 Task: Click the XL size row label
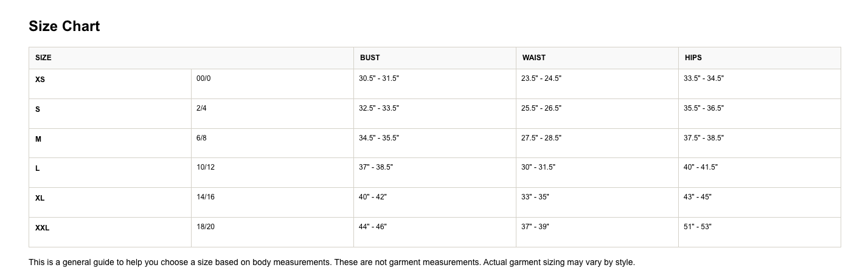click(x=40, y=198)
